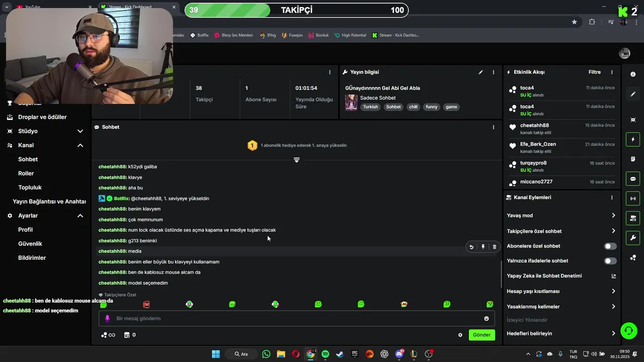Enable Abonelere özel sohbet switch
This screenshot has width=644, height=362.
(610, 246)
